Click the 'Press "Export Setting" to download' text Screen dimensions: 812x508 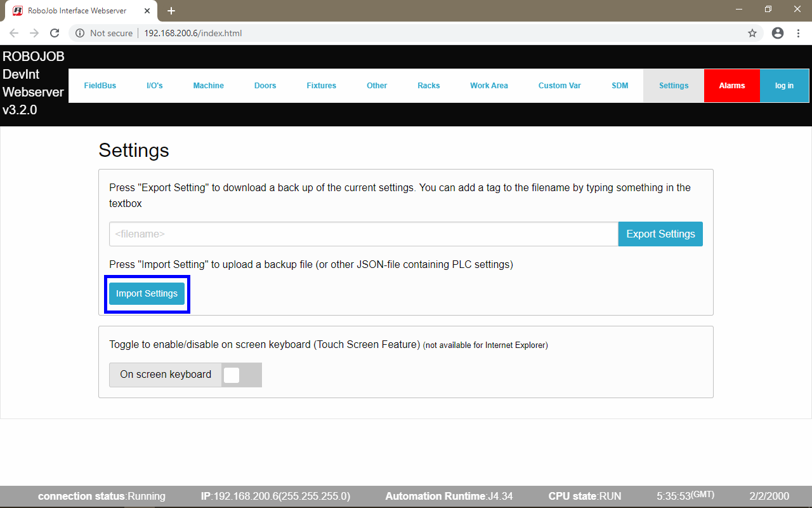400,196
